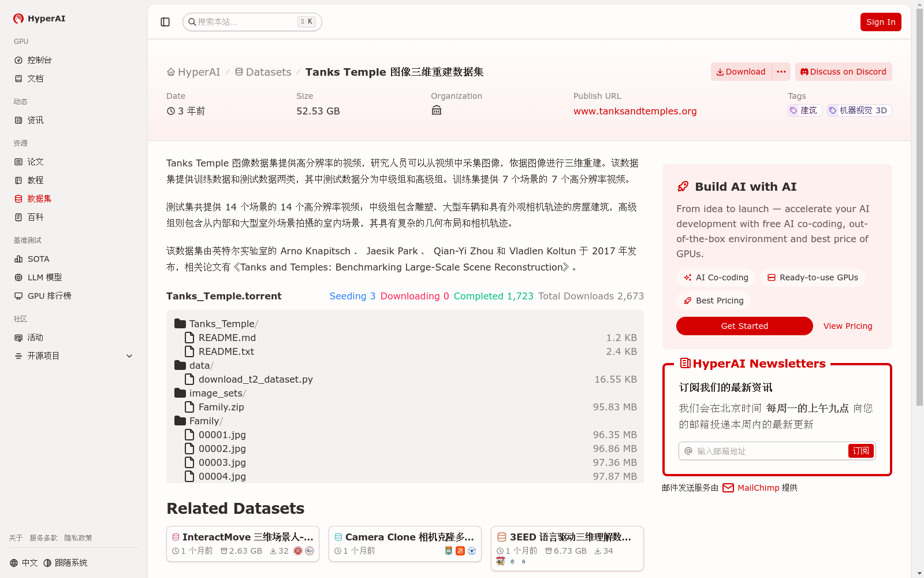This screenshot has width=924, height=578.
Task: Click the organization building icon
Action: tap(437, 110)
